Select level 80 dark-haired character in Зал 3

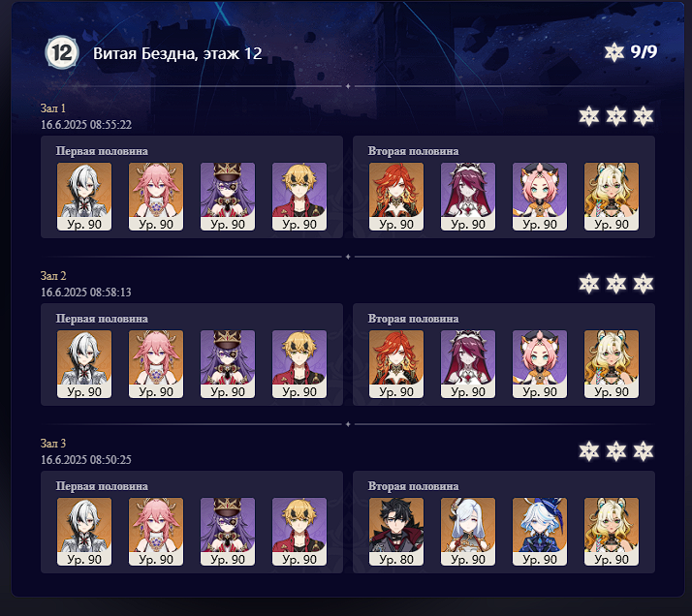click(396, 532)
